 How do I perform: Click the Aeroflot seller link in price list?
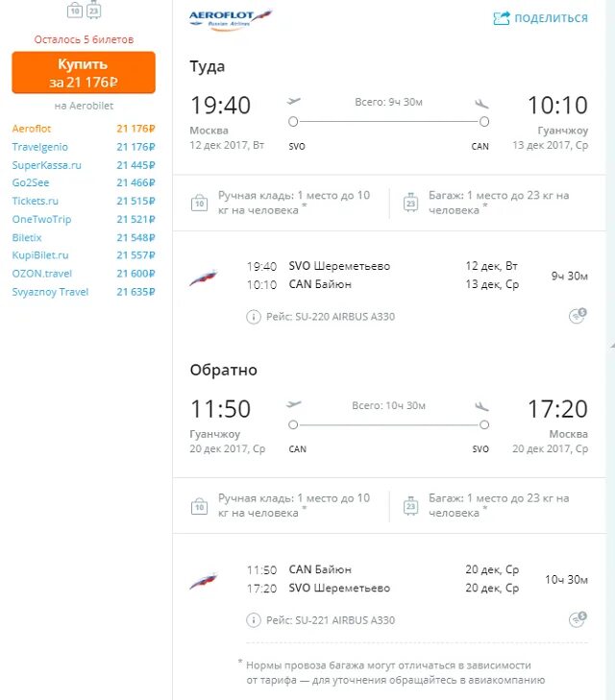32,129
